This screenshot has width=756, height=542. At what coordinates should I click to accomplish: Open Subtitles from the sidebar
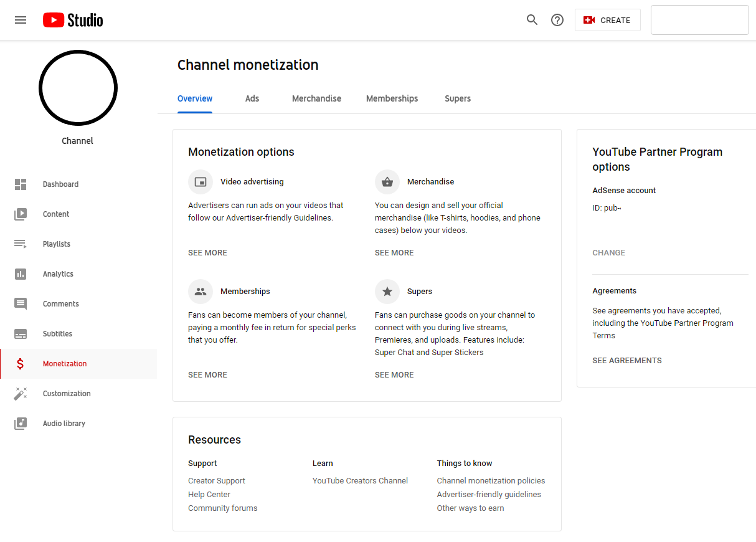58,334
